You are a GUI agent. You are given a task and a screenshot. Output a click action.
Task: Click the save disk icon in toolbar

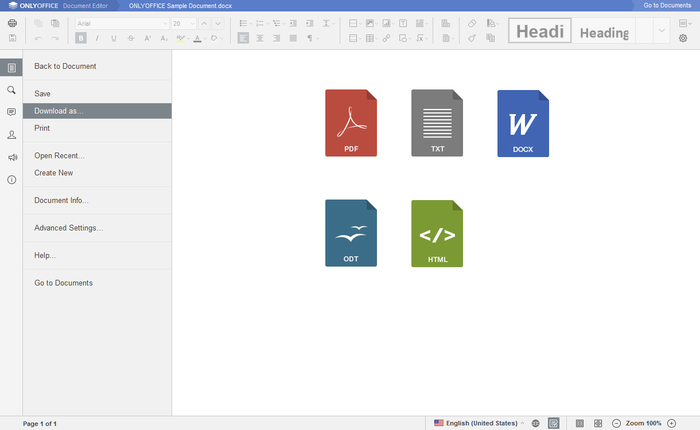coord(12,38)
